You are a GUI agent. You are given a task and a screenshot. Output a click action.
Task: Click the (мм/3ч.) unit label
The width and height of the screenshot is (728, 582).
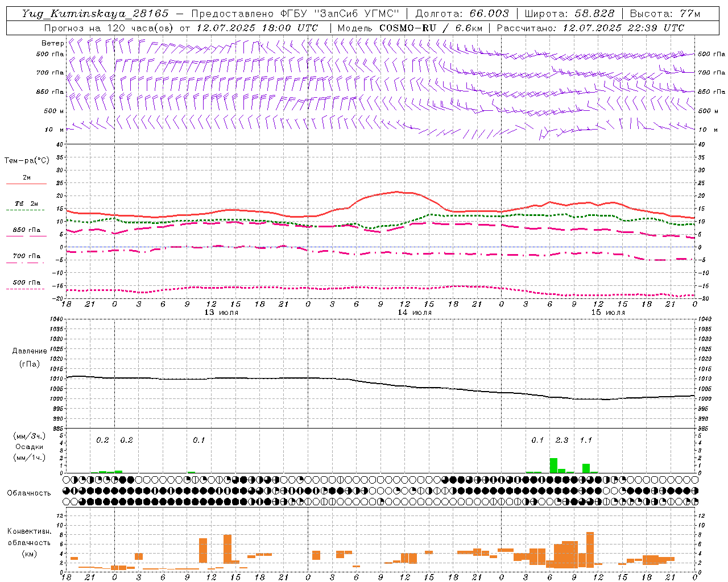pyautogui.click(x=30, y=436)
